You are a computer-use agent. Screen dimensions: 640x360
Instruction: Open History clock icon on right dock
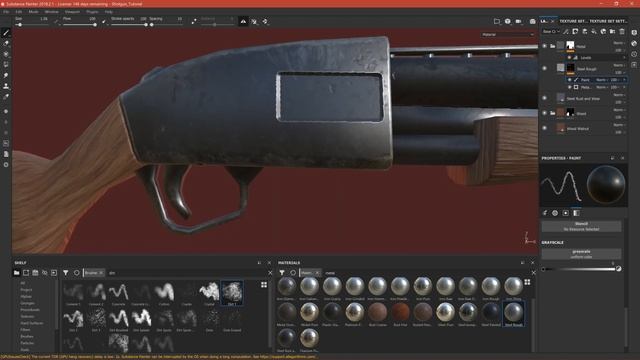click(x=634, y=54)
